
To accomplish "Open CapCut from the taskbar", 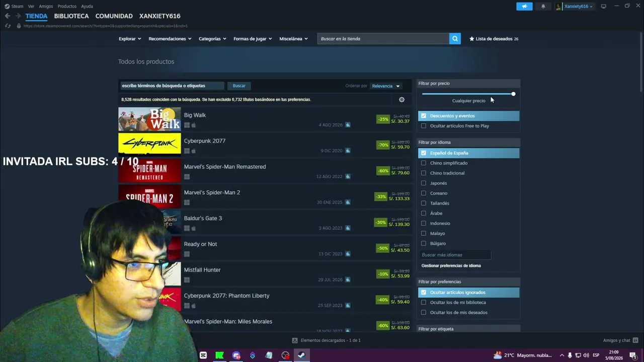I will (203, 355).
